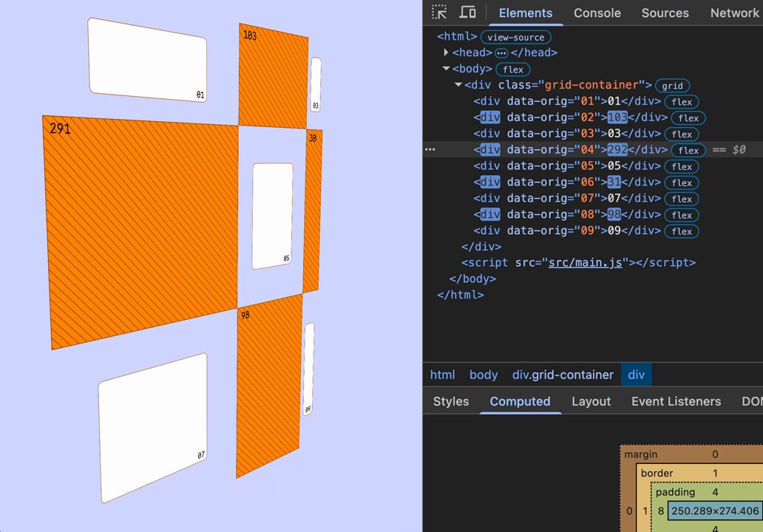Collapse the grid-container div triangle

click(x=458, y=85)
